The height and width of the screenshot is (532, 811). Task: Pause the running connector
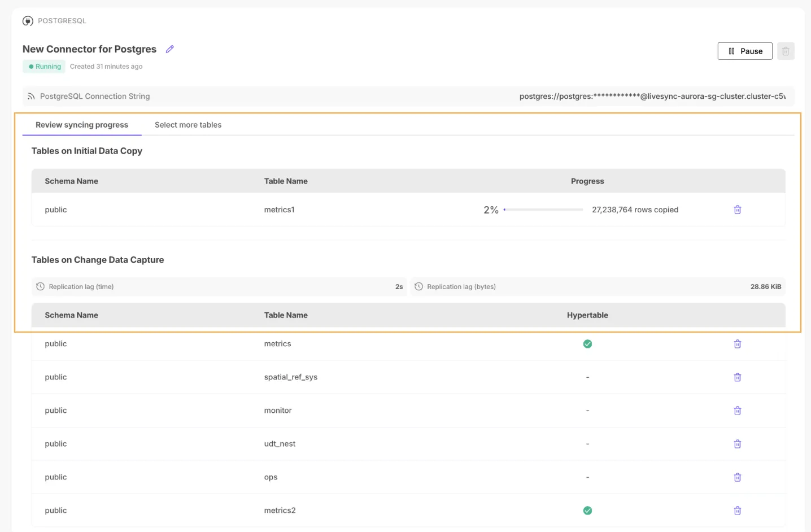[x=745, y=51]
